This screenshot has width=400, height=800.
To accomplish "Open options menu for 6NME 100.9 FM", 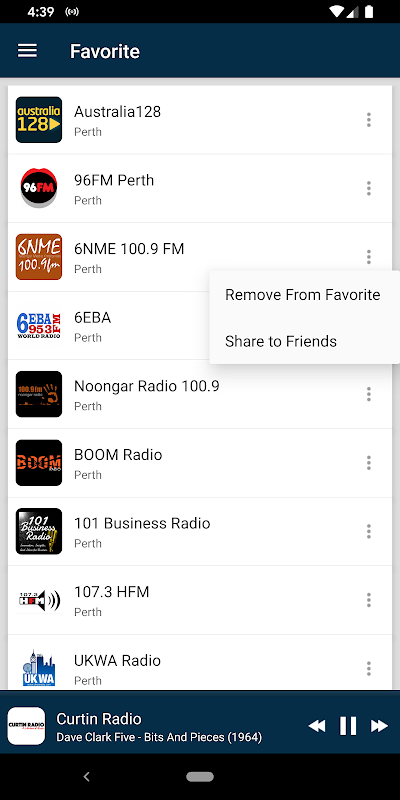I will click(368, 257).
